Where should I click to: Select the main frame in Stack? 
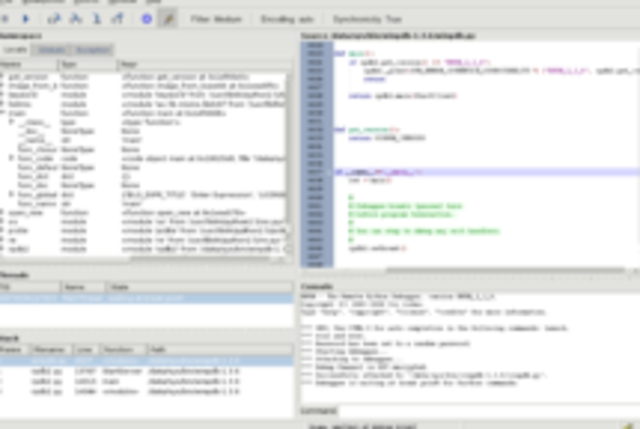(x=146, y=381)
